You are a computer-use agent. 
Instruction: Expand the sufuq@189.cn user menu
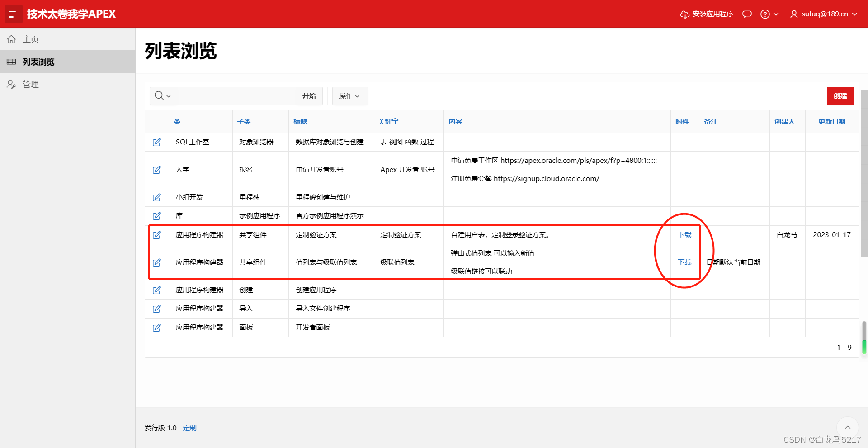point(824,14)
